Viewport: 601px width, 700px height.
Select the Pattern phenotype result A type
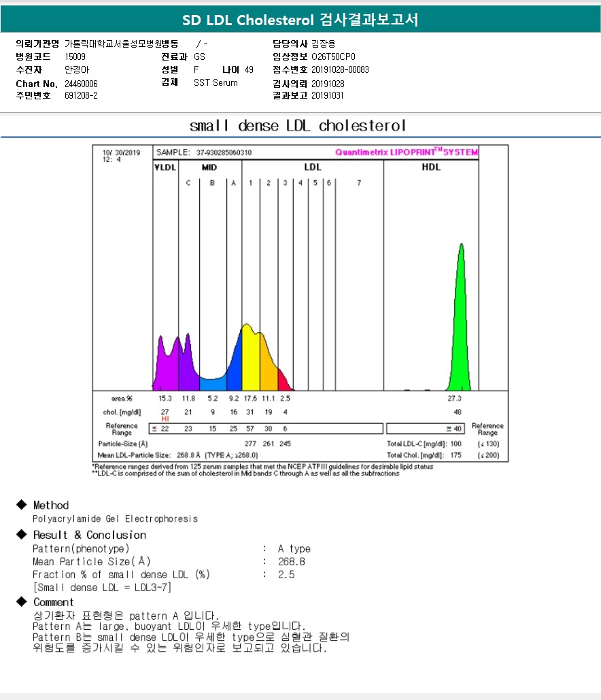(294, 549)
